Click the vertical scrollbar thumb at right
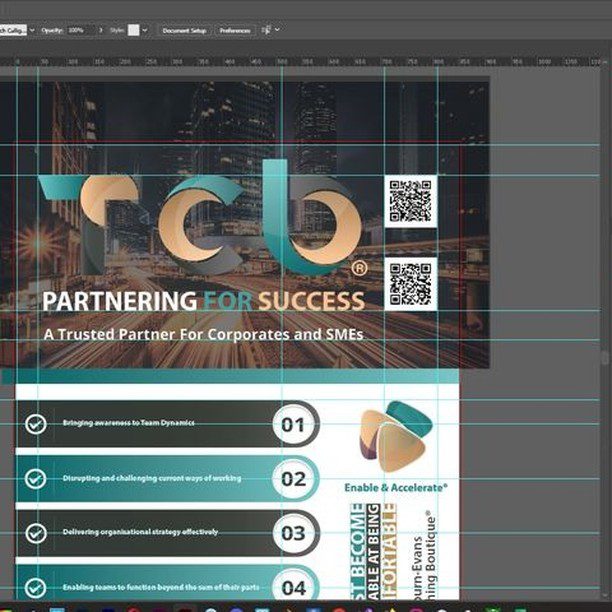 (x=605, y=358)
